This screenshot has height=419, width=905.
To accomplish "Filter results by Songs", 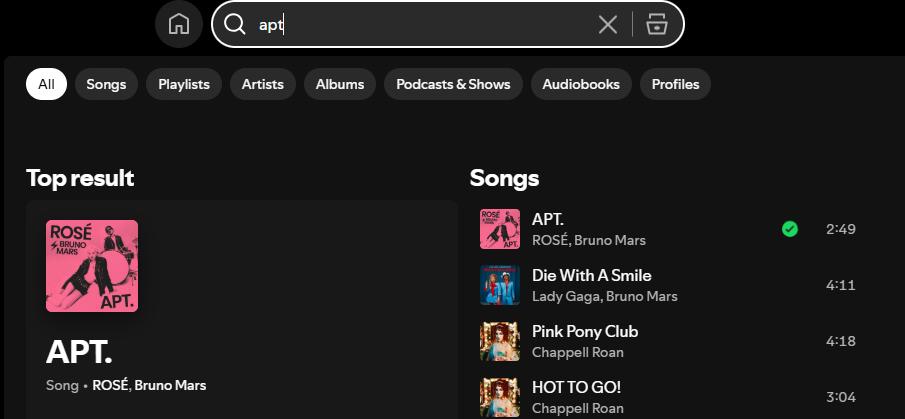I will coord(106,84).
